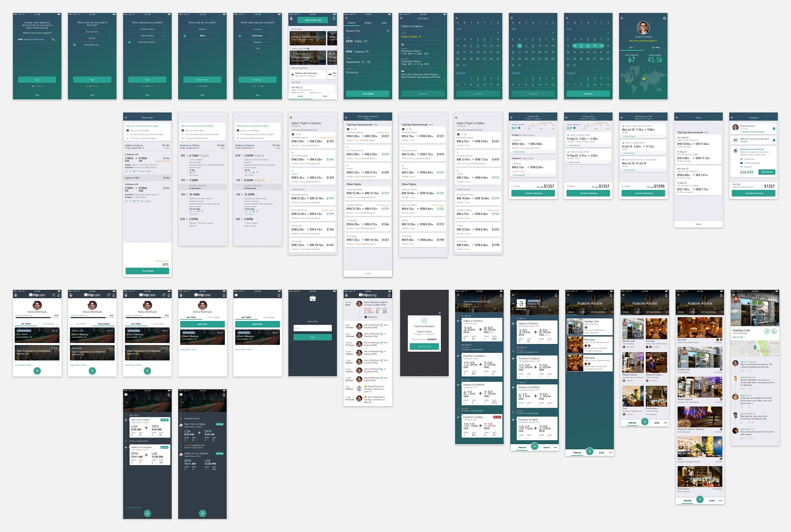
Task: Tap the plus icon beside Add another city
Action: [74, 45]
